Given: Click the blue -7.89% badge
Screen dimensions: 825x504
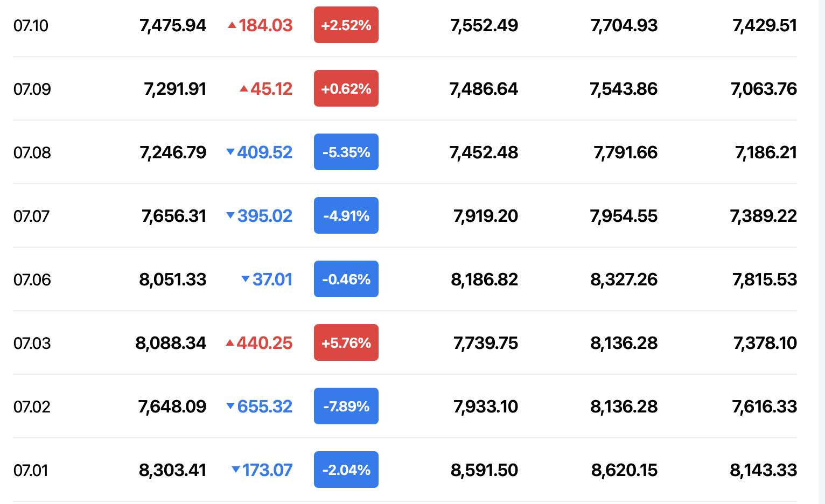Looking at the screenshot, I should (x=346, y=406).
